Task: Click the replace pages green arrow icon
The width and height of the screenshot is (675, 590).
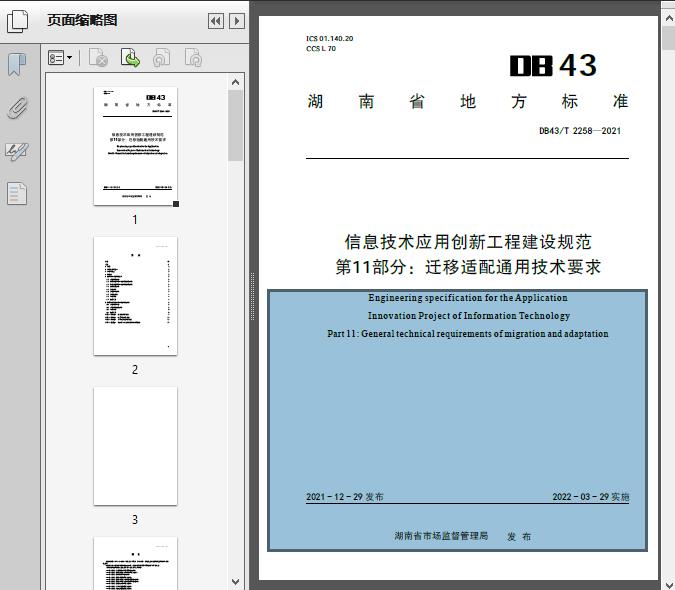Action: (130, 59)
